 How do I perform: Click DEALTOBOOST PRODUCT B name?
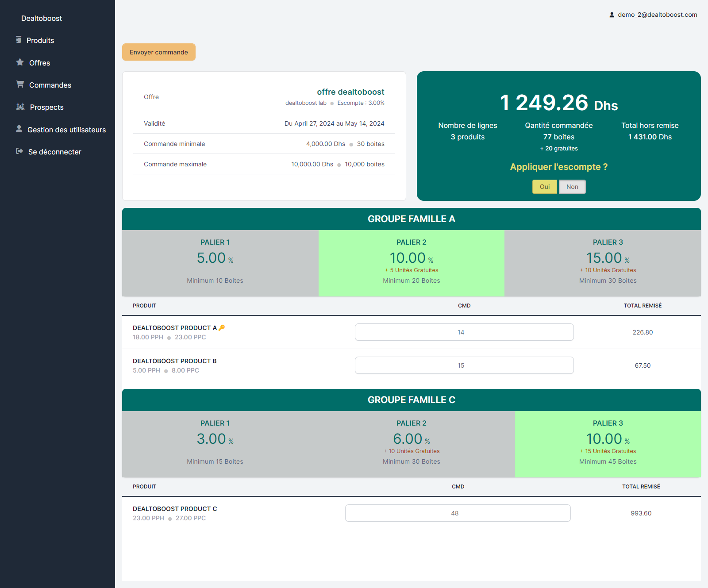tap(175, 361)
